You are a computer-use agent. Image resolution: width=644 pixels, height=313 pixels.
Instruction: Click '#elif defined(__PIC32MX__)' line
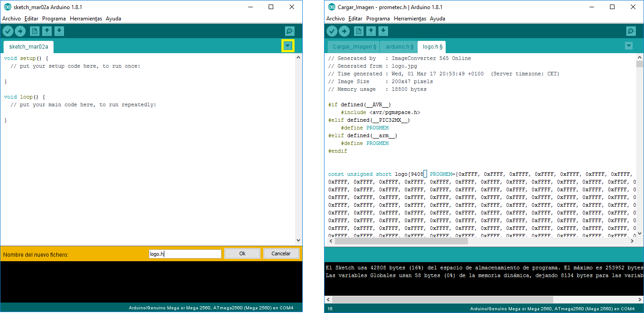tap(369, 120)
